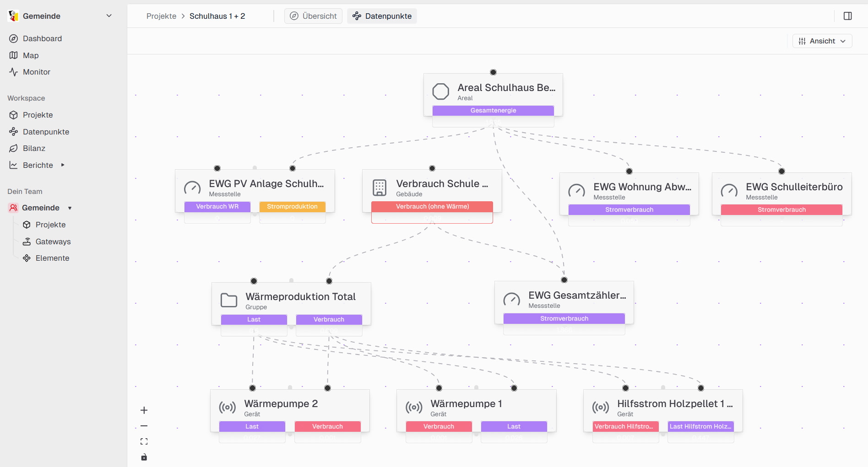Click the orange Stromproduktion tag
This screenshot has height=467, width=868.
coord(292,207)
